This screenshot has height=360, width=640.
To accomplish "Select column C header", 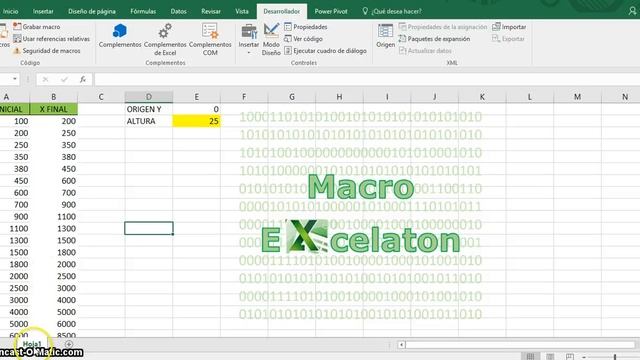I will coord(101,97).
